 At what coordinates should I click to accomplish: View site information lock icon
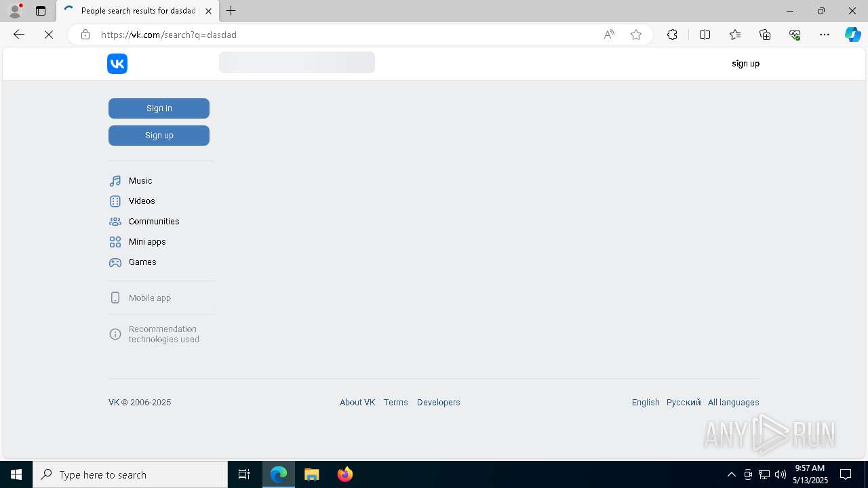pyautogui.click(x=85, y=35)
